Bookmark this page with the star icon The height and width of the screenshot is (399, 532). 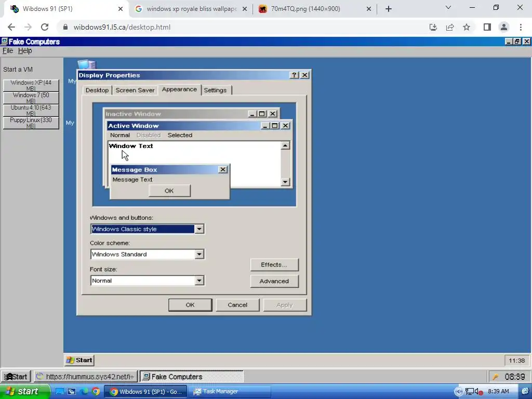tap(467, 27)
